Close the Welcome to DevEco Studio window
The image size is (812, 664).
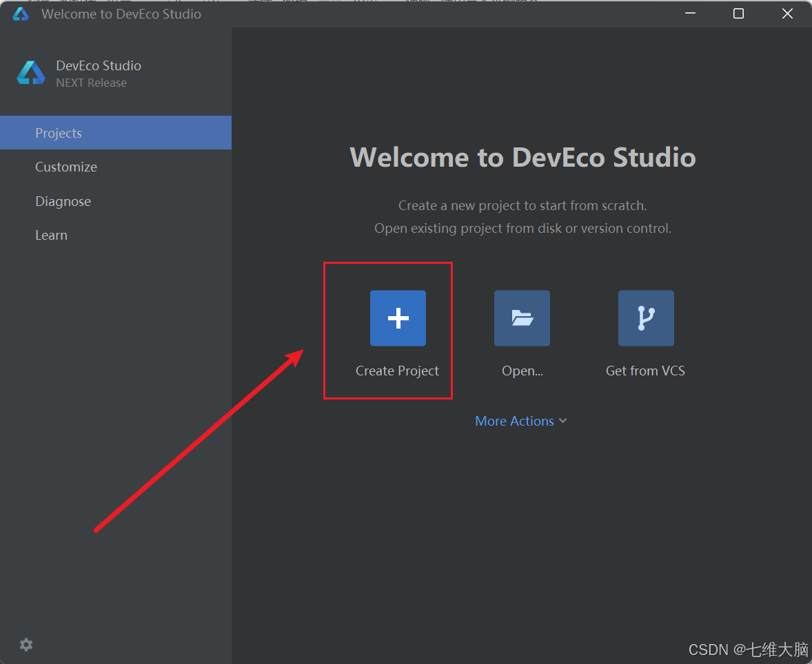coord(787,14)
